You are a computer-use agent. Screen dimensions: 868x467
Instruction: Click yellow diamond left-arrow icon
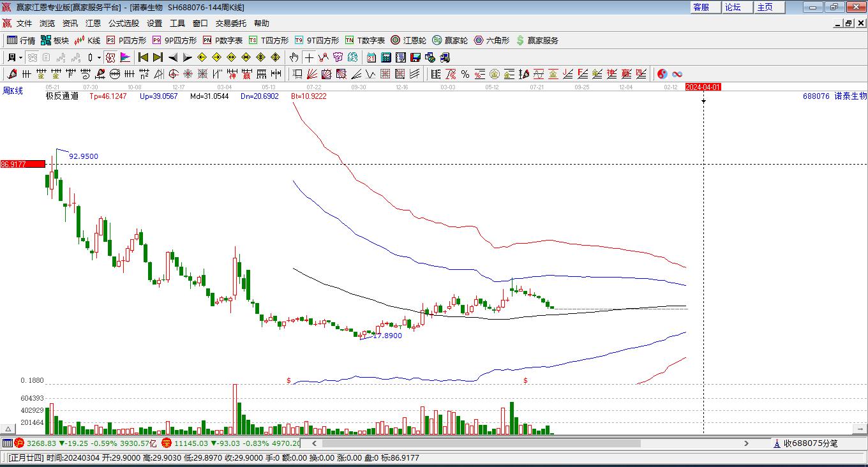[x=202, y=57]
